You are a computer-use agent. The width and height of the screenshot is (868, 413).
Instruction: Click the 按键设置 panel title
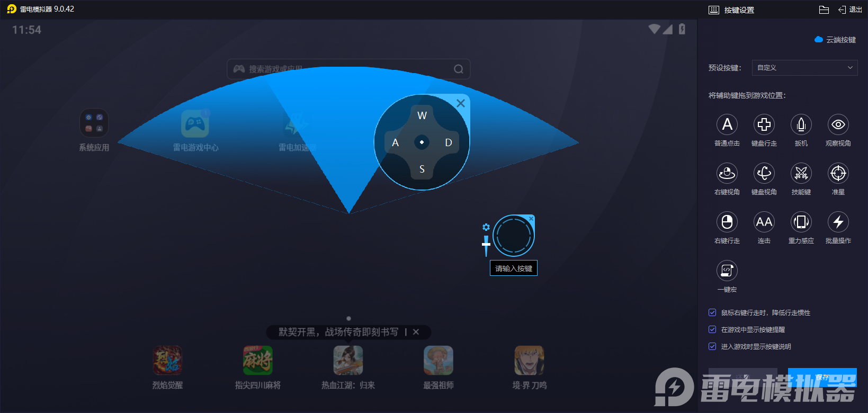739,10
